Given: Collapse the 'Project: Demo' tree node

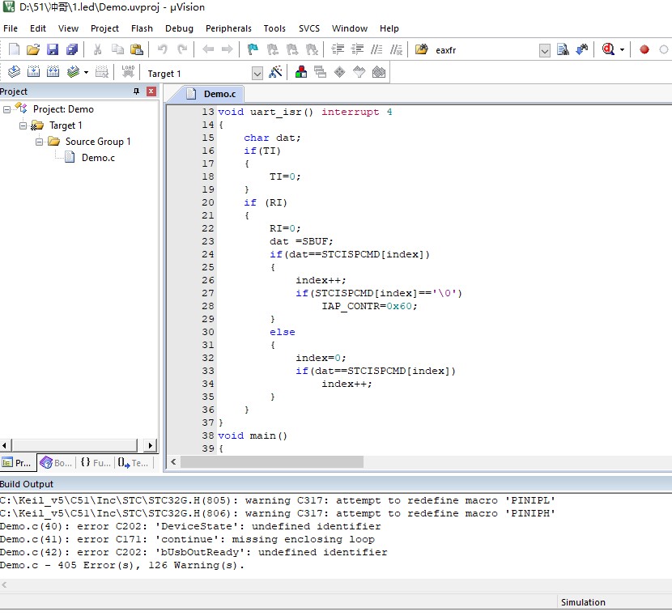Looking at the screenshot, I should point(6,109).
